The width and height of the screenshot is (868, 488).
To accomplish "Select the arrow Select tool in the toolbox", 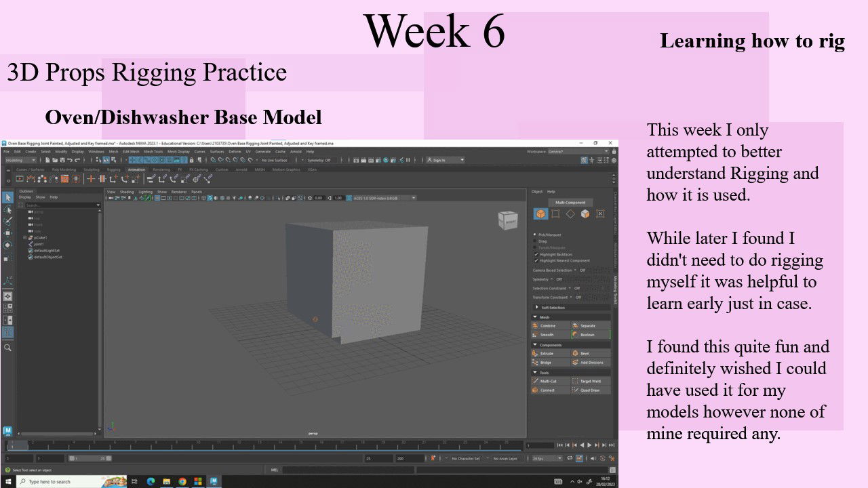I will point(7,197).
